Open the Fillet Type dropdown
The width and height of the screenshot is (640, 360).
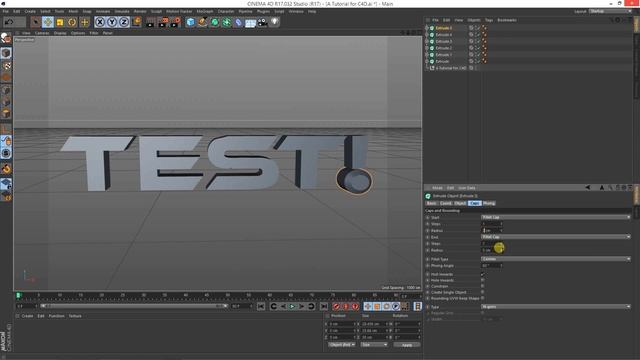point(556,259)
